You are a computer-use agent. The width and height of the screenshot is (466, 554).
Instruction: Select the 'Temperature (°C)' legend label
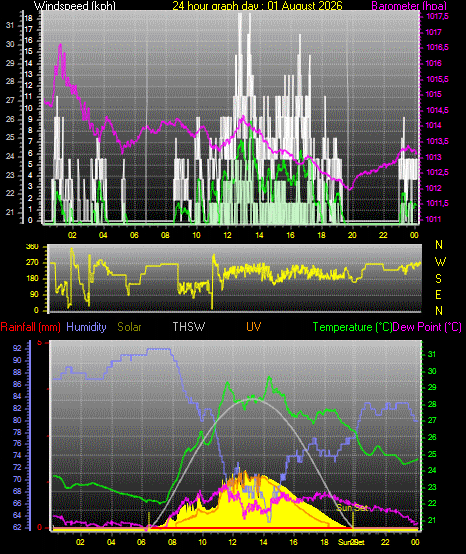353,327
